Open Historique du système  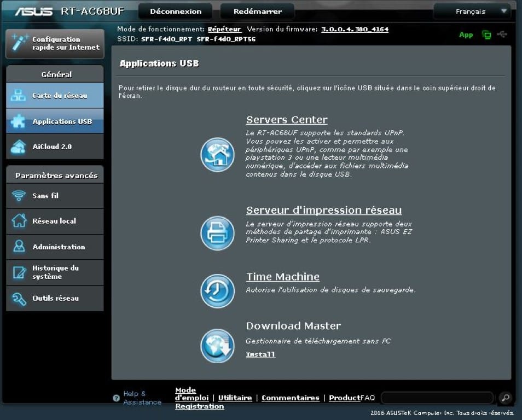(x=55, y=272)
